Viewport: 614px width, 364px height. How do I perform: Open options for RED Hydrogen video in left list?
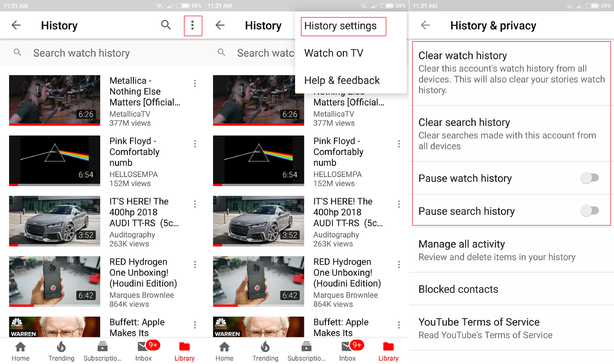click(x=195, y=264)
